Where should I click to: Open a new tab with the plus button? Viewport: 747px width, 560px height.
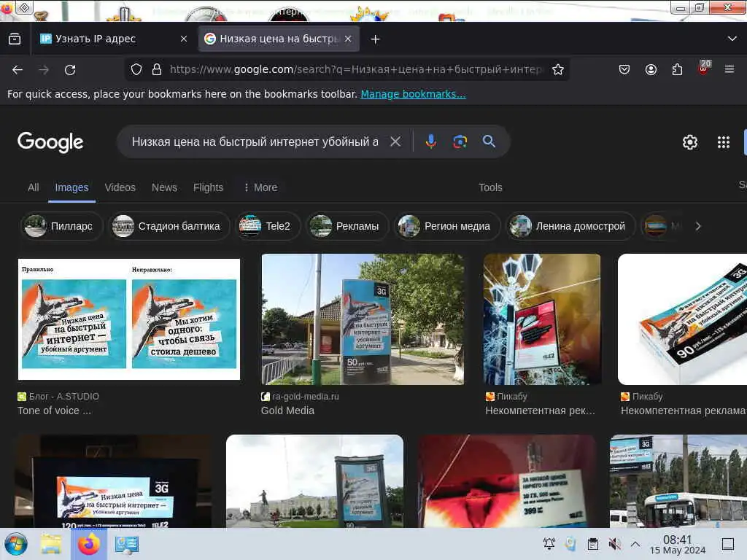click(376, 39)
